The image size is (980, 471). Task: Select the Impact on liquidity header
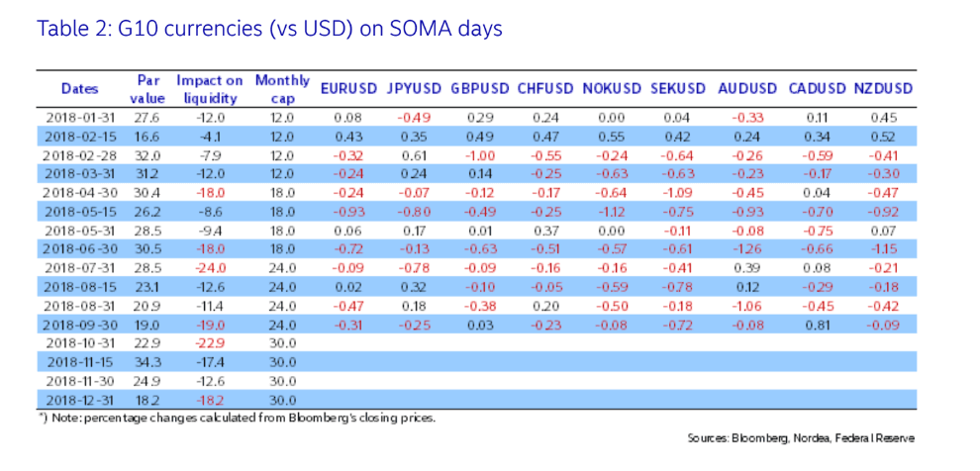209,89
